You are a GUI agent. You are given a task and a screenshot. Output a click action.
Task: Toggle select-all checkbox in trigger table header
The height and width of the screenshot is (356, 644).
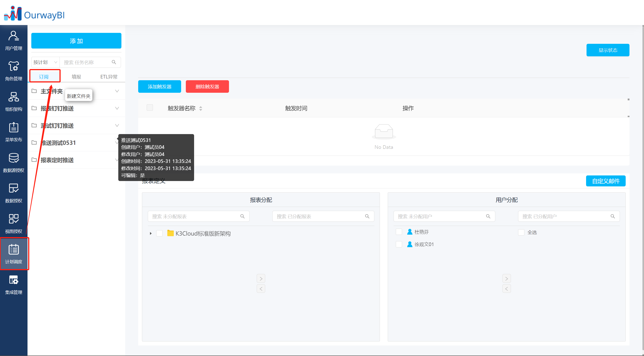click(150, 108)
